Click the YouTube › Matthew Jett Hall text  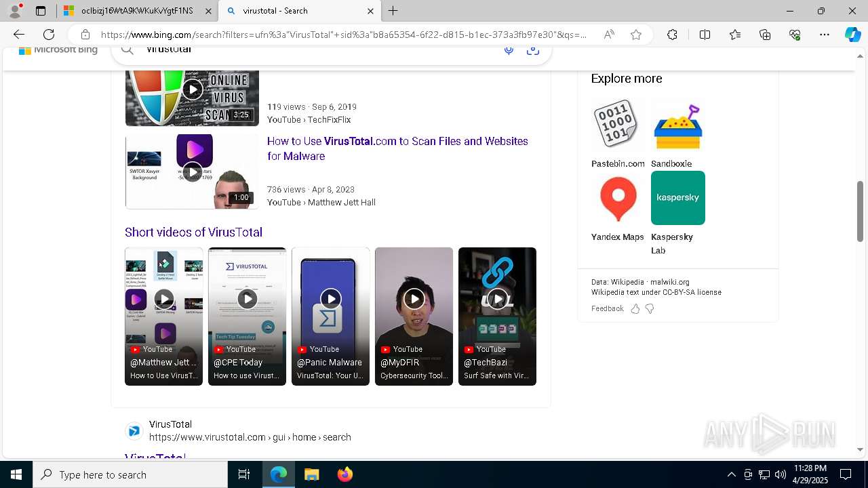tap(321, 202)
